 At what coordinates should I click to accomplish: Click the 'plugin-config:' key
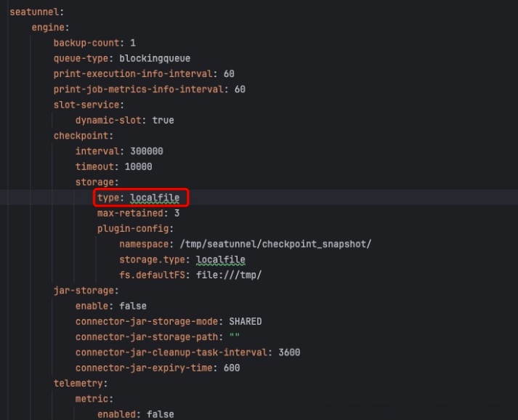click(x=135, y=229)
